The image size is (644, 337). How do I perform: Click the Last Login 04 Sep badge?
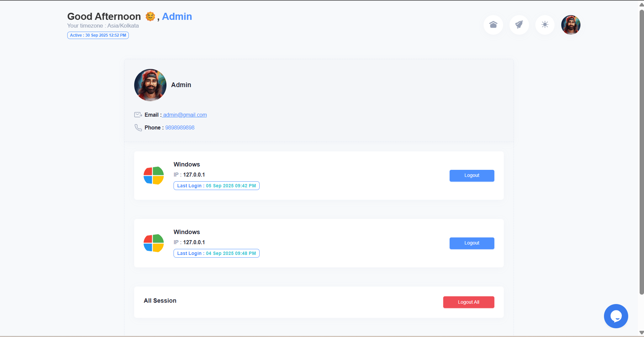216,253
